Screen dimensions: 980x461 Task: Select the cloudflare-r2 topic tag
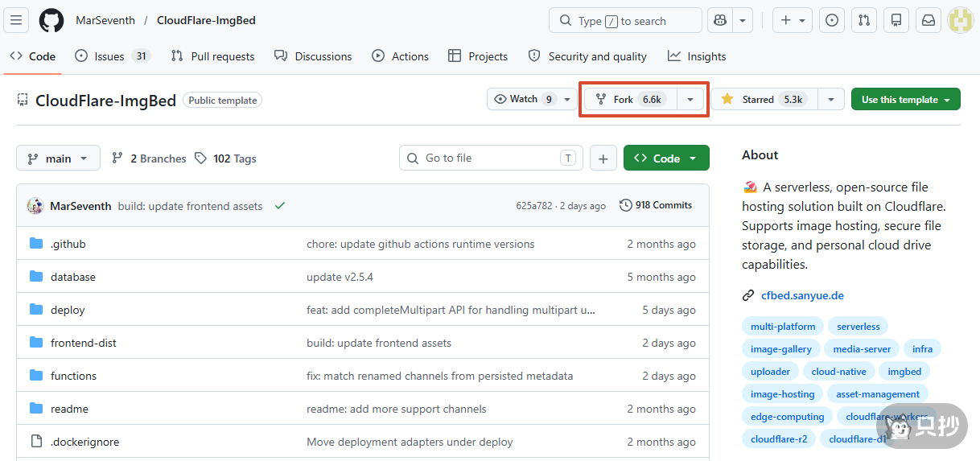coord(778,439)
